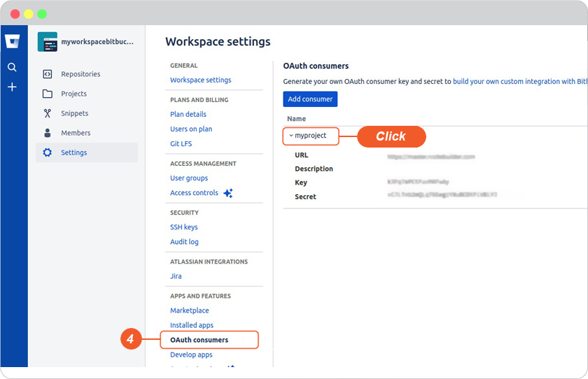Open Plan details link
The image size is (588, 379).
[188, 114]
